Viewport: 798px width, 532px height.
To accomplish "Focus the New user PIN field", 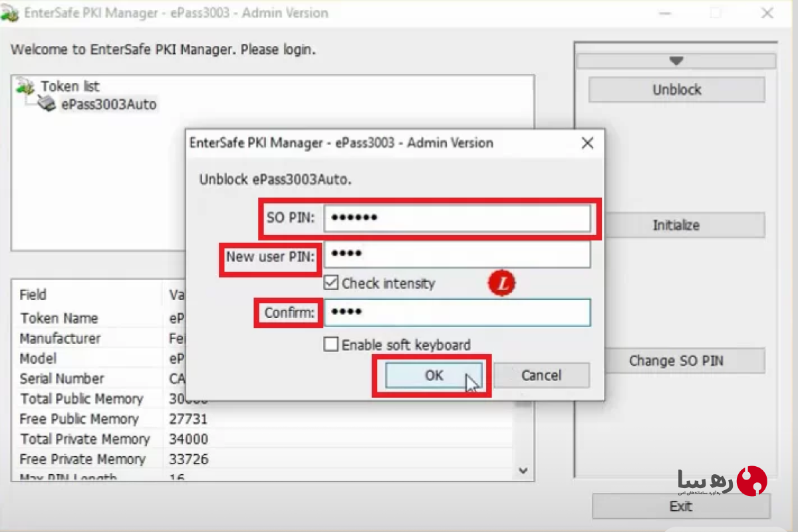I will click(457, 253).
